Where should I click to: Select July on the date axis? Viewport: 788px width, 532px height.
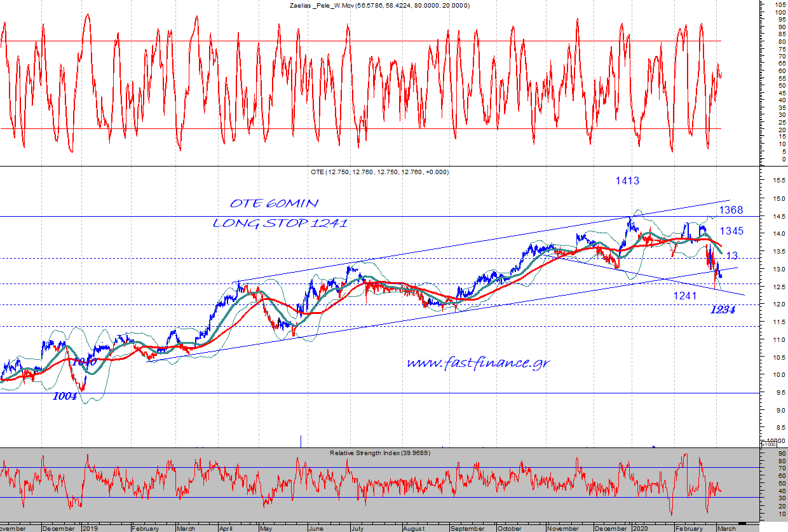358,528
